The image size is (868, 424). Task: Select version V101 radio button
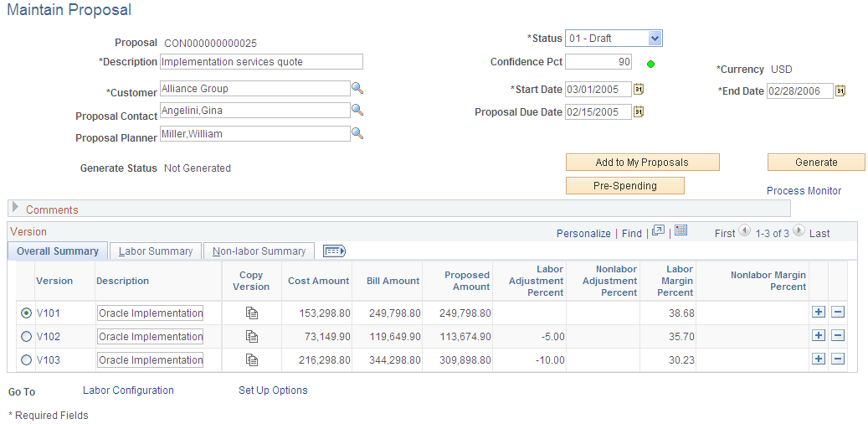click(26, 313)
